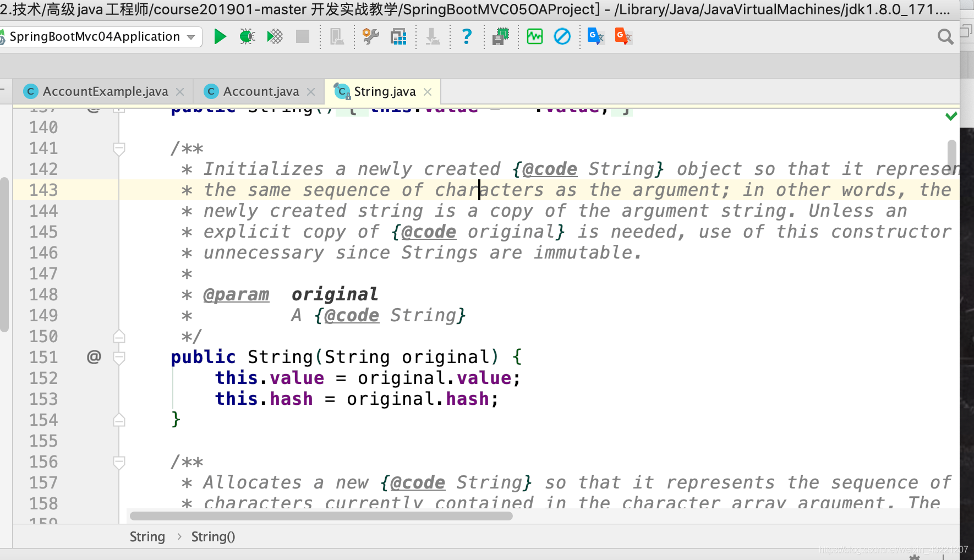Run SpringBootMvc04Application with green play button
Image resolution: width=974 pixels, height=560 pixels.
220,37
